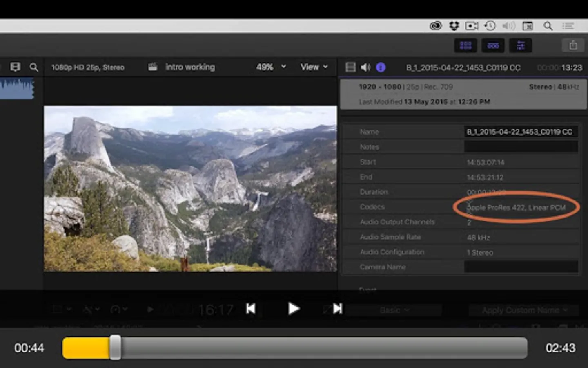Open Time Machine menu bar icon
This screenshot has width=588, height=368.
pos(490,26)
